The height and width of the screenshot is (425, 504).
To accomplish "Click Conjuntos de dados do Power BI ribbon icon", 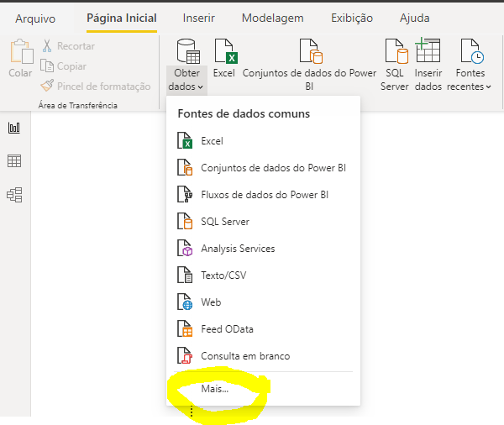I will (311, 50).
